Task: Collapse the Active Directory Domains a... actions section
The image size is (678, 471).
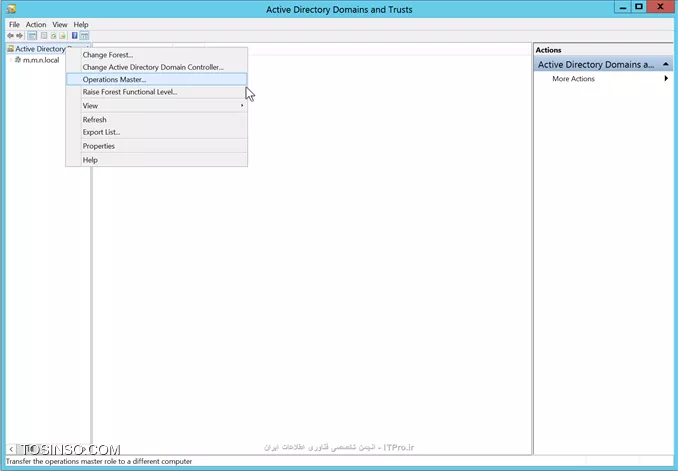Action: (x=666, y=64)
